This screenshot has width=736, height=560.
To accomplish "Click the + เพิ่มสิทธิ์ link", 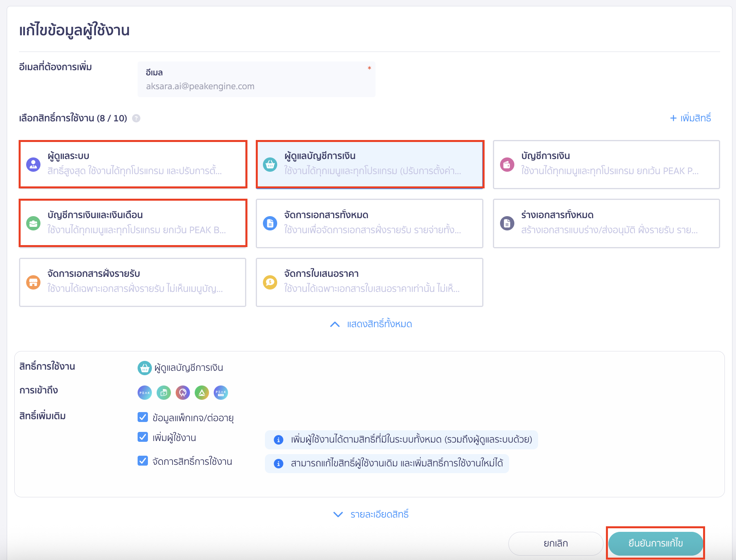I will pyautogui.click(x=690, y=118).
